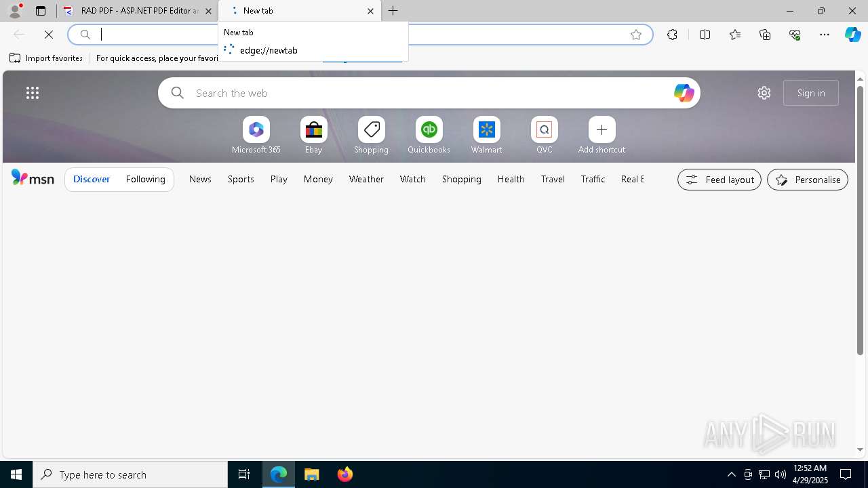Open Settings and more ellipsis

(x=825, y=35)
